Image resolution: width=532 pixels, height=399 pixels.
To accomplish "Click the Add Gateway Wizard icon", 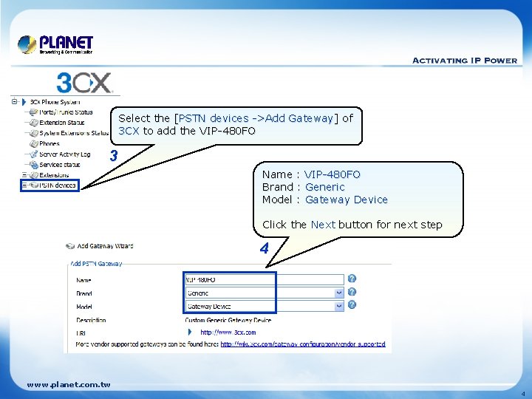I will click(x=70, y=246).
